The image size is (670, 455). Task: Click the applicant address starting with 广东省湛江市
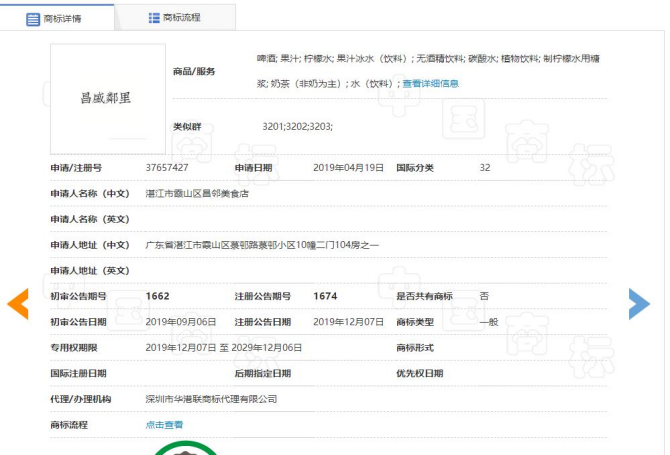(262, 245)
